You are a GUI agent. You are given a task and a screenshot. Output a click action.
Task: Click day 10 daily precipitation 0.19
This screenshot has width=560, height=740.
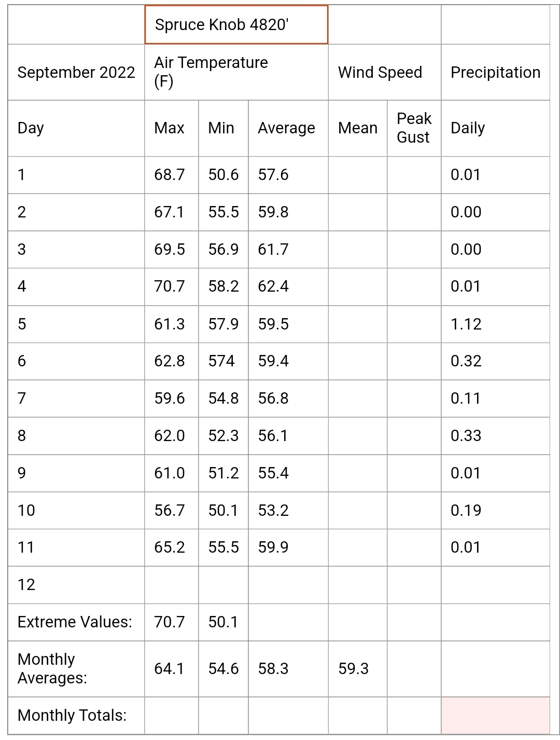495,511
